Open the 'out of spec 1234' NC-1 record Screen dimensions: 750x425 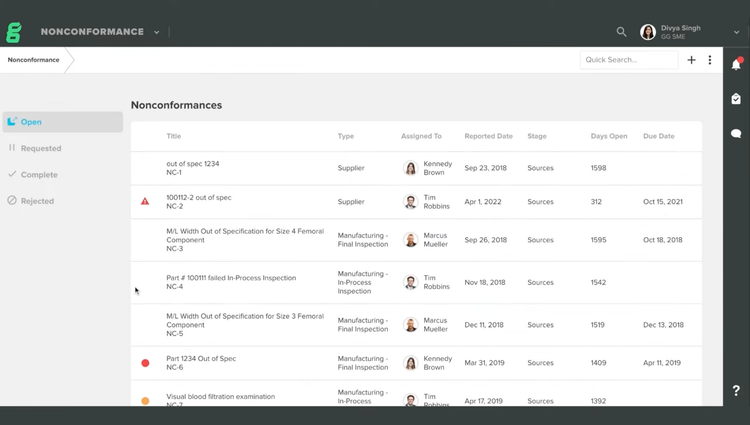pyautogui.click(x=193, y=164)
